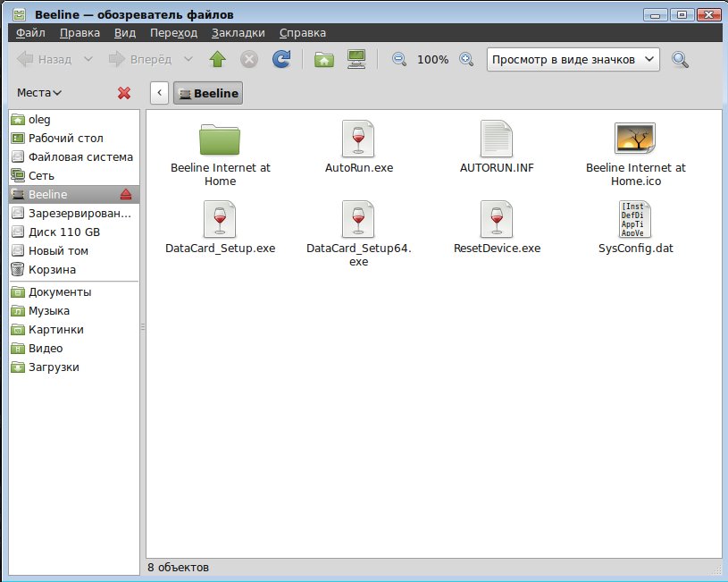The height and width of the screenshot is (582, 728).
Task: Reload the current folder
Action: [281, 60]
